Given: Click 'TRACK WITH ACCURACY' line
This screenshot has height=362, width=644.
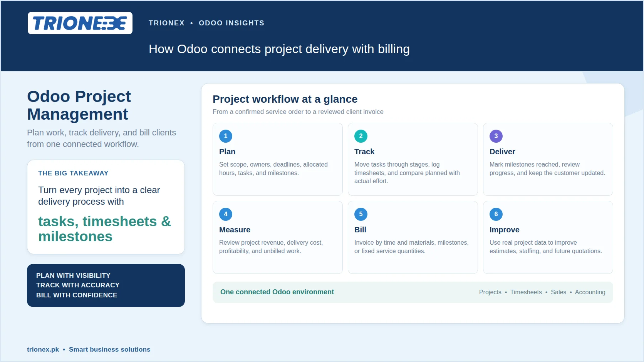Looking at the screenshot, I should coord(78,285).
